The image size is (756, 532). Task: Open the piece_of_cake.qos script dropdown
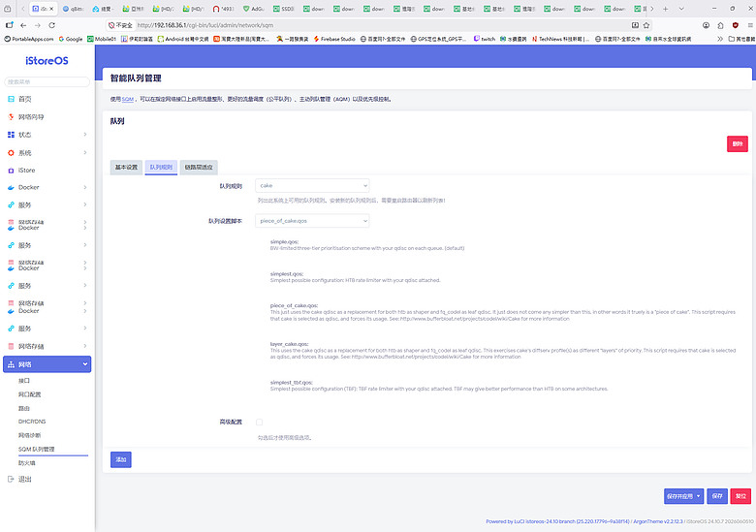point(312,221)
